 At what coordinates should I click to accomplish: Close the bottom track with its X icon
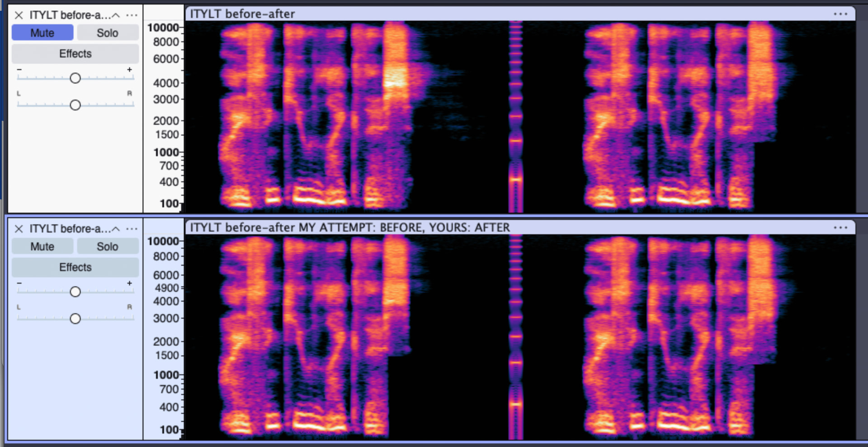point(19,229)
